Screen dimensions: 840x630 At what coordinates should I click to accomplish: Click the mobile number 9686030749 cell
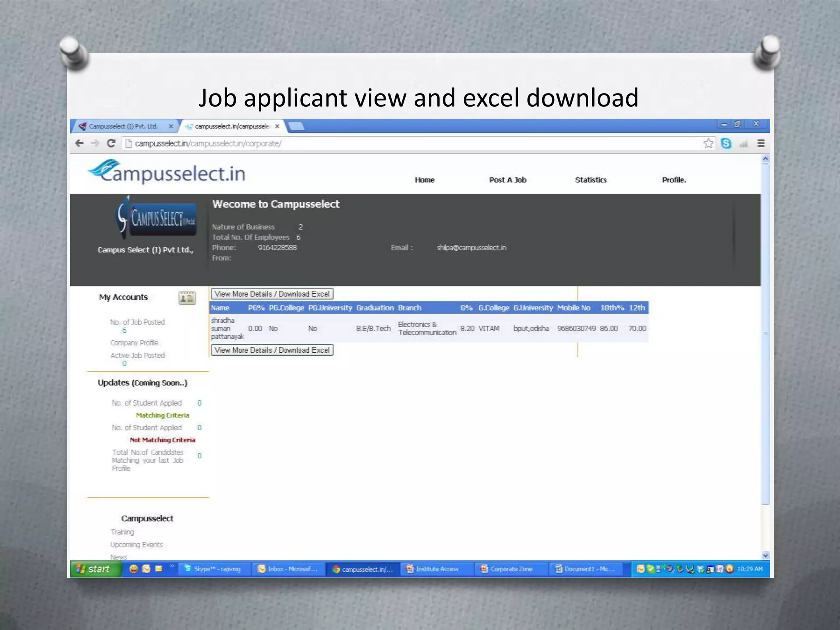click(576, 328)
